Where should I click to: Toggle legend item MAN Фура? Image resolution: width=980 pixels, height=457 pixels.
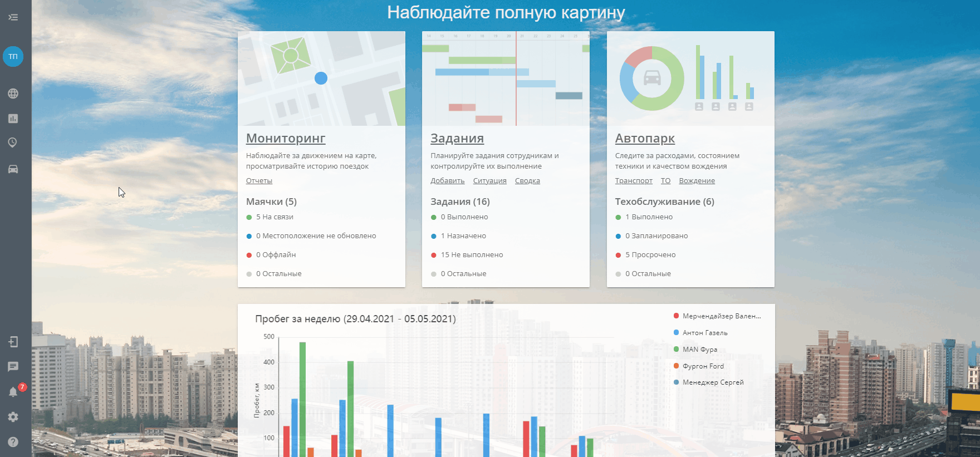[x=695, y=350]
